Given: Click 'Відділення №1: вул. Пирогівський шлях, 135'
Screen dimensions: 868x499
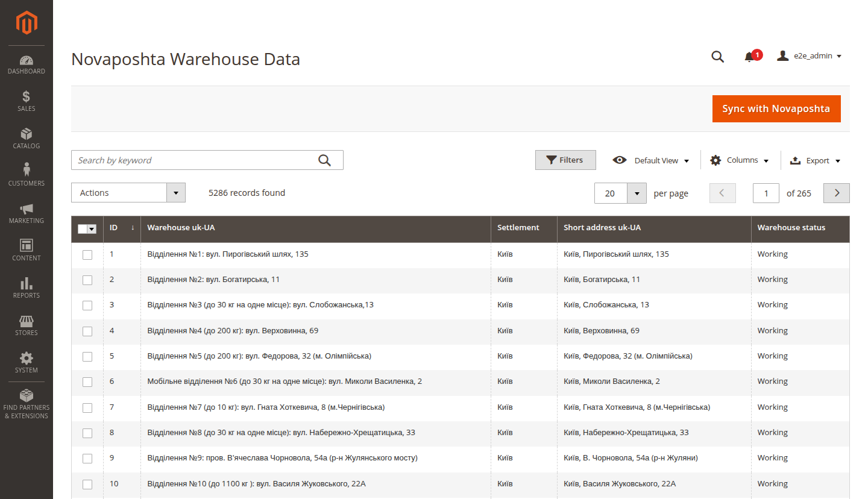Looking at the screenshot, I should point(228,254).
